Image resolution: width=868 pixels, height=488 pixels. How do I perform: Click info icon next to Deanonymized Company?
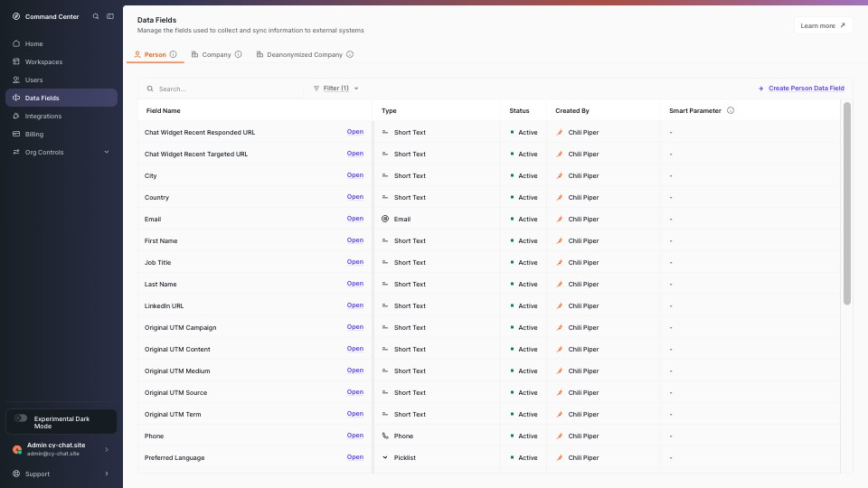click(x=350, y=54)
